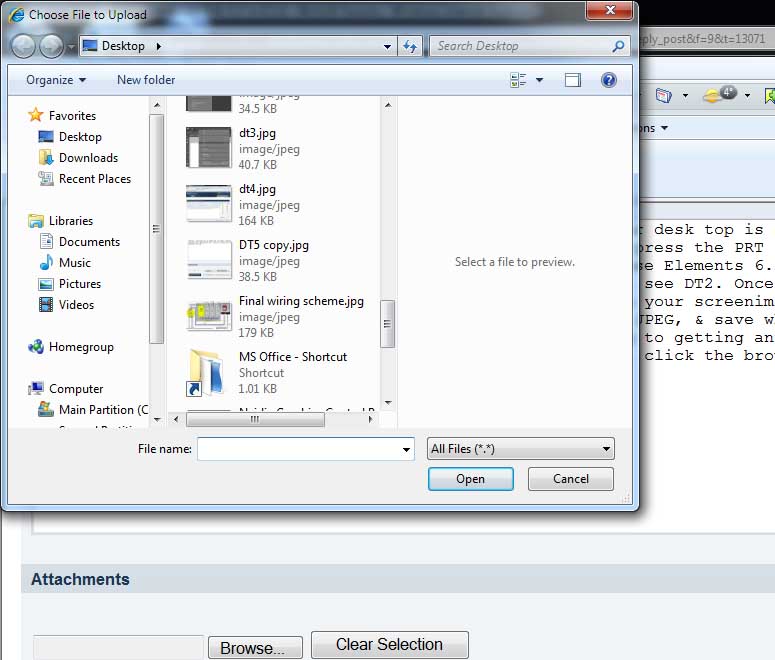Select the Downloads folder in Favorites
The image size is (775, 660).
click(x=88, y=158)
